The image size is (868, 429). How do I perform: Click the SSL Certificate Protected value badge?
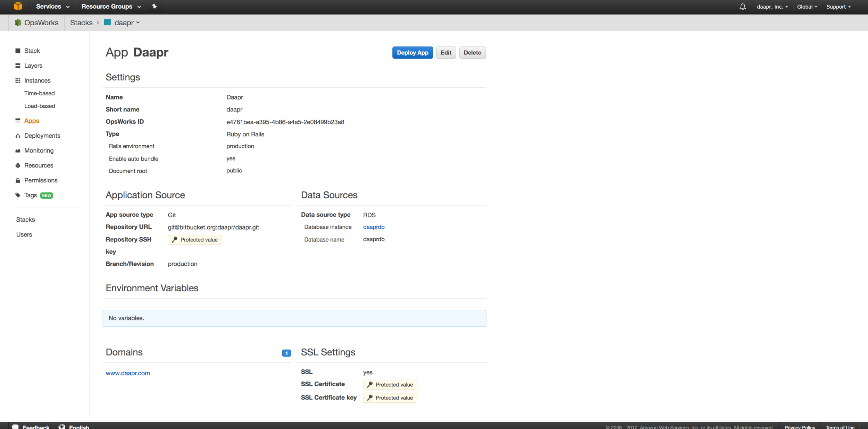click(390, 385)
